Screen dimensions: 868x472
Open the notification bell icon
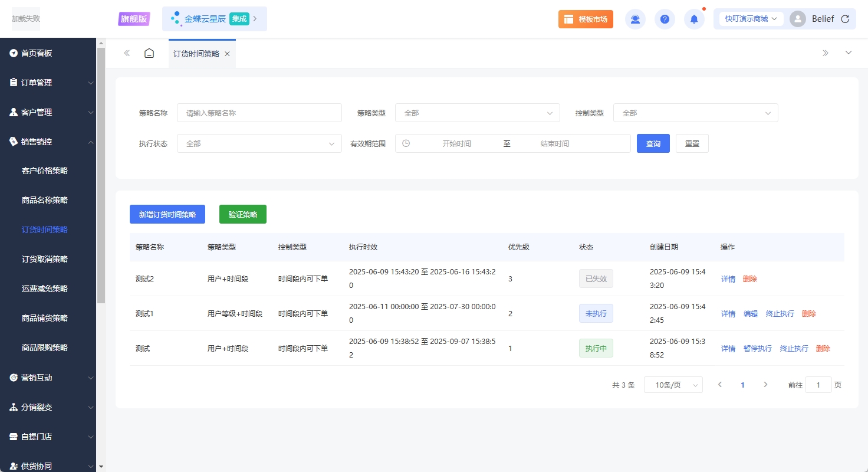pyautogui.click(x=694, y=19)
